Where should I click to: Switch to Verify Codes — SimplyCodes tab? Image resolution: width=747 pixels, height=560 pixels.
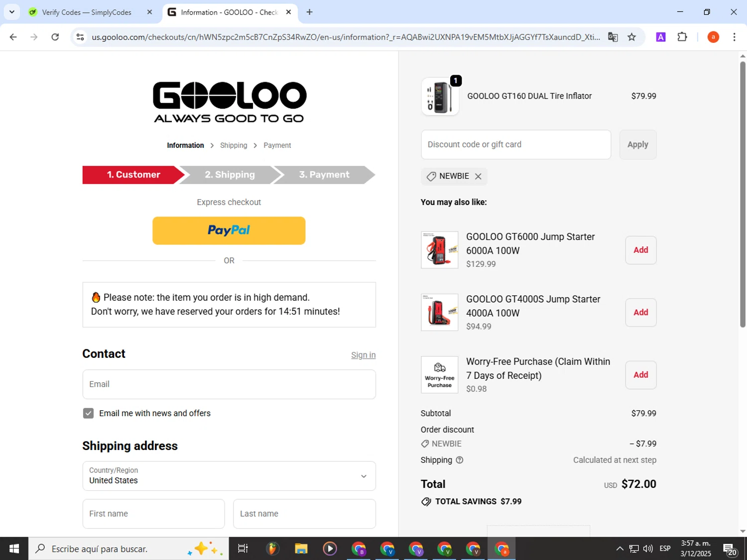tap(87, 12)
